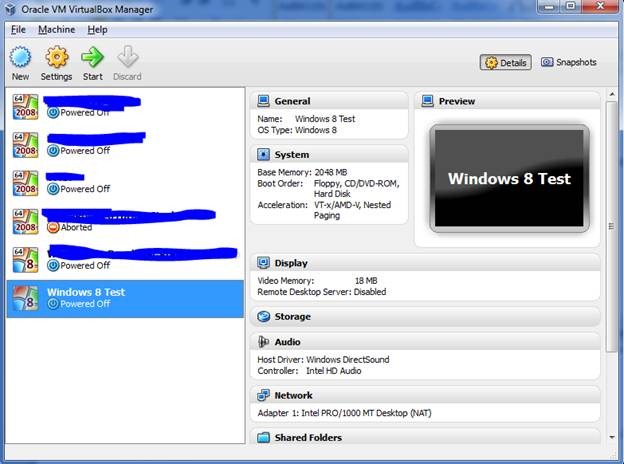Open the Network section header
Screen dimensions: 624x464
click(x=425, y=395)
